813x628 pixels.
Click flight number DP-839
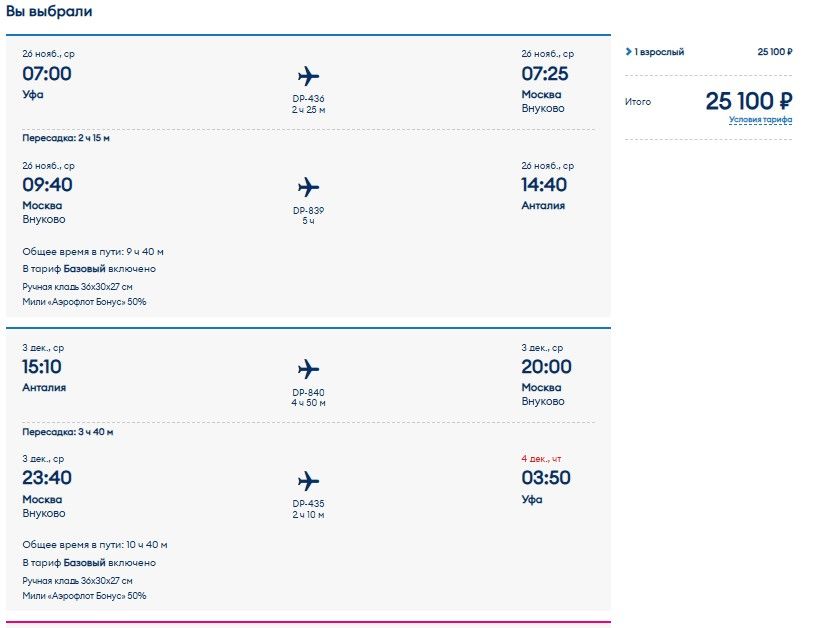(308, 210)
